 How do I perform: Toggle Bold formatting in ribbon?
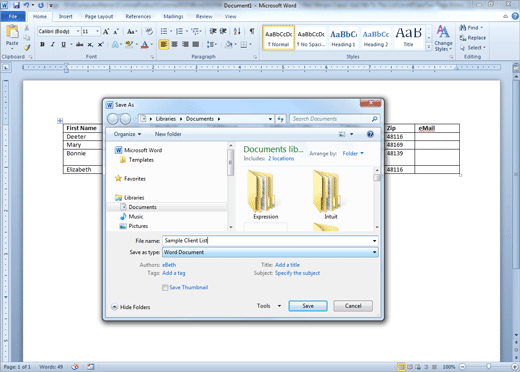pos(42,44)
